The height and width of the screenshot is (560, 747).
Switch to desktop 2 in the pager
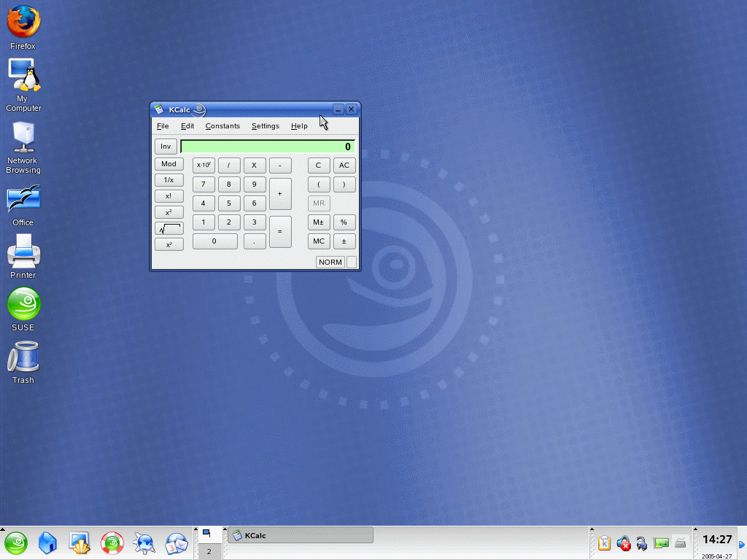click(209, 552)
